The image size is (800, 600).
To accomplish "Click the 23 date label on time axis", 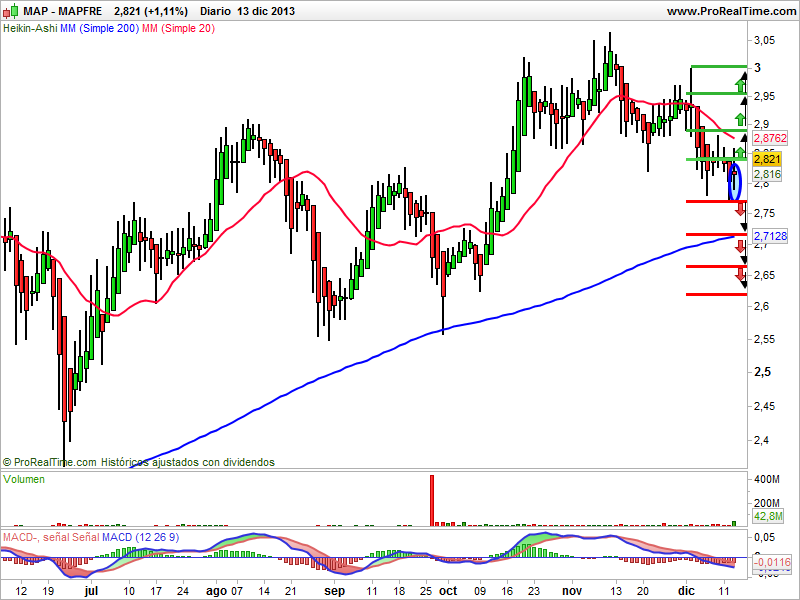I will 534,591.
